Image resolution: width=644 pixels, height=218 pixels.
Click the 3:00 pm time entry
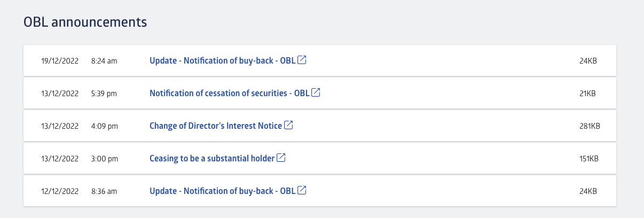[x=105, y=159]
